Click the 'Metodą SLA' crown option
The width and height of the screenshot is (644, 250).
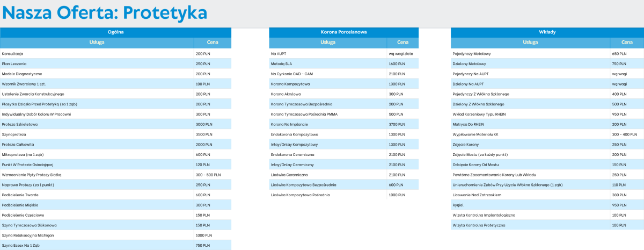(x=282, y=63)
